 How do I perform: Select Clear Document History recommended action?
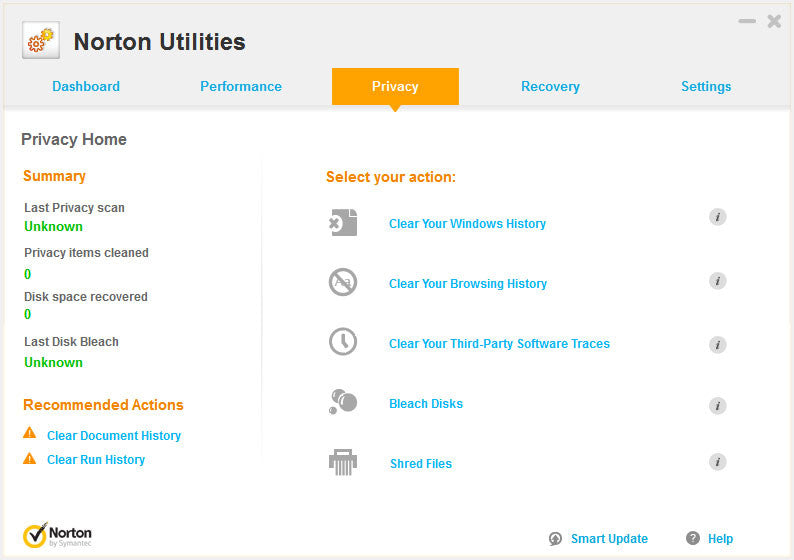[114, 436]
